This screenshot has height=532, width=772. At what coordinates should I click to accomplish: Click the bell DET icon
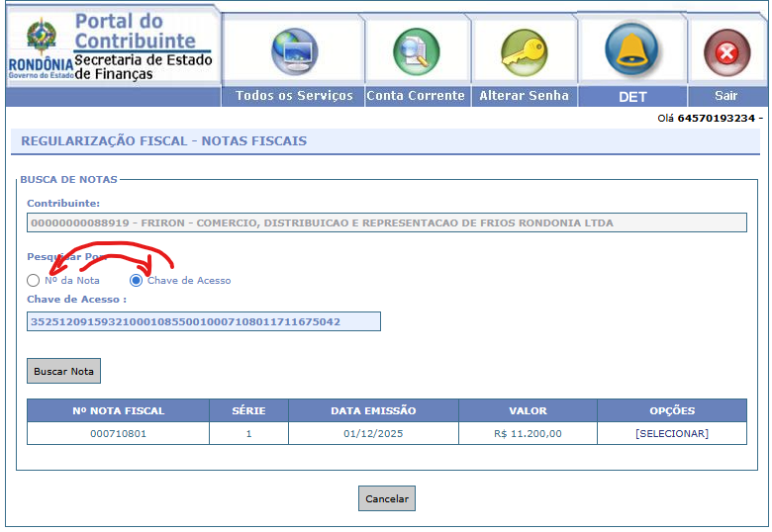click(631, 49)
